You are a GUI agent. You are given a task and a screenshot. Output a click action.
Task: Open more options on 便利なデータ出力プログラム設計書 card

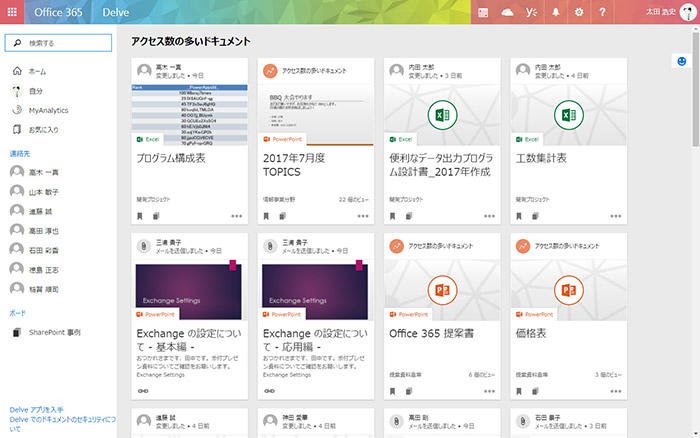489,216
